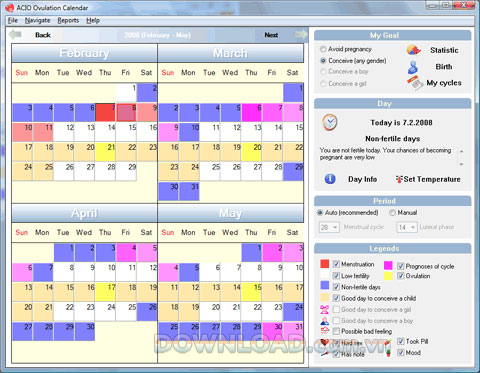Image resolution: width=480 pixels, height=373 pixels.
Task: Click the Birth link
Action: tap(444, 67)
